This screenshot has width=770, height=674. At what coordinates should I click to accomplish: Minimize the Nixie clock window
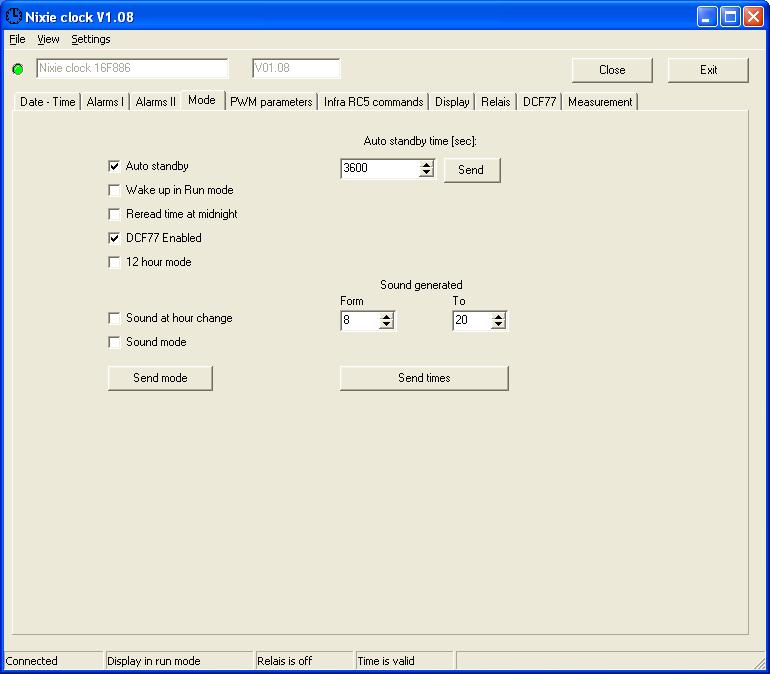point(707,17)
